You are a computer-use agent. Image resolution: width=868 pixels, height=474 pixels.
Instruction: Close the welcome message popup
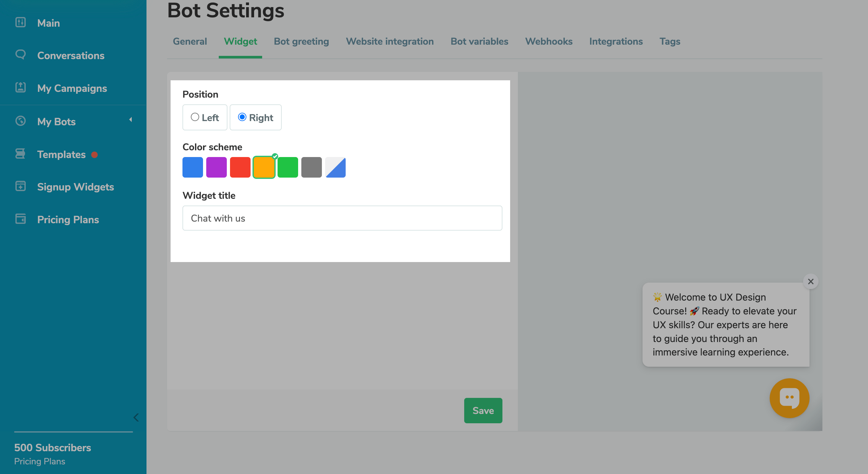[810, 281]
